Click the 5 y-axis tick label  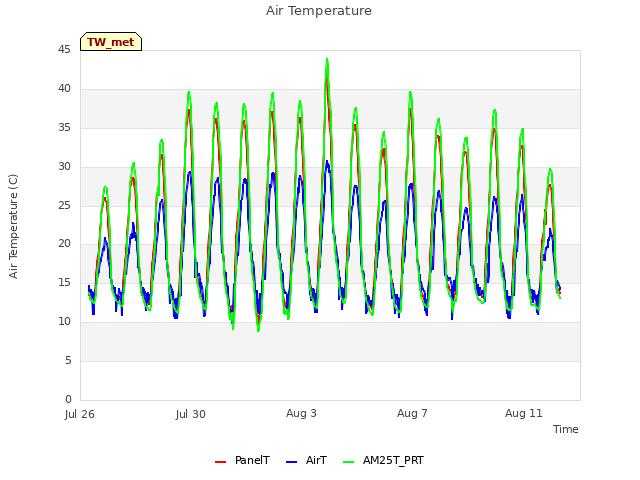pos(68,360)
